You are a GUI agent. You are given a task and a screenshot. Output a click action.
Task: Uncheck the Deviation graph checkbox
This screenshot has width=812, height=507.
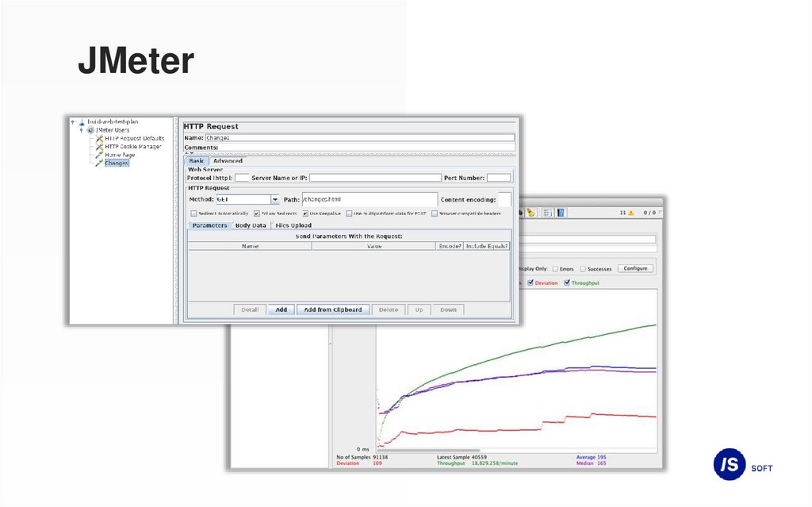click(530, 282)
